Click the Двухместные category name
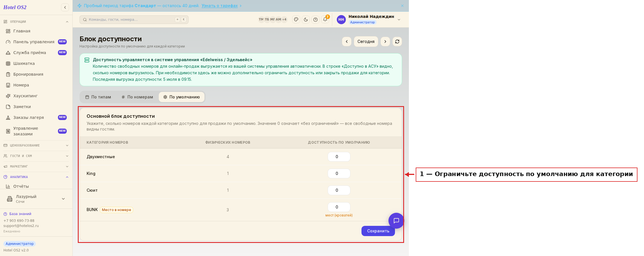This screenshot has height=256, width=644. (101, 157)
